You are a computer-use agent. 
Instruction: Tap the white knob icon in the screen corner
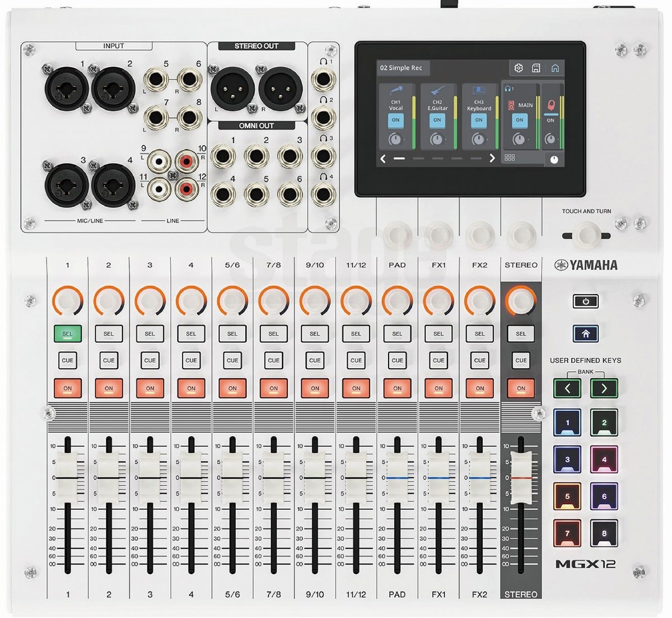pyautogui.click(x=554, y=159)
